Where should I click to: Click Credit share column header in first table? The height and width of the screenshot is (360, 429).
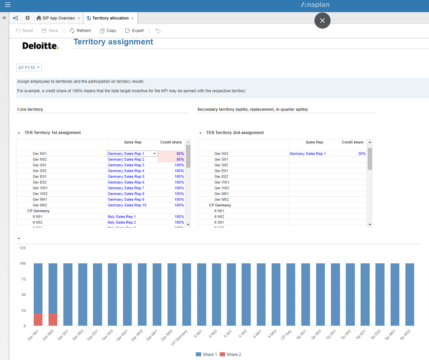pos(171,142)
